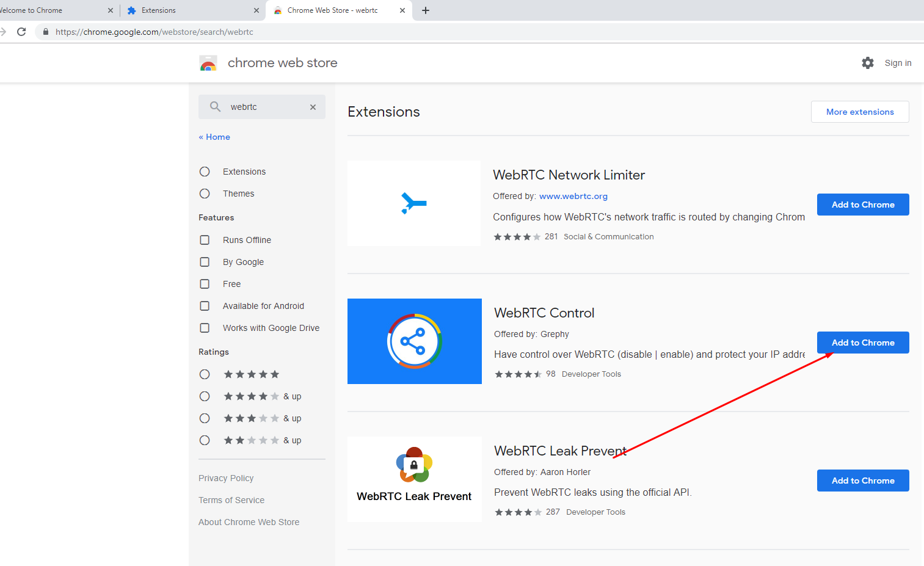Image resolution: width=924 pixels, height=566 pixels.
Task: Reload the current page
Action: (21, 32)
